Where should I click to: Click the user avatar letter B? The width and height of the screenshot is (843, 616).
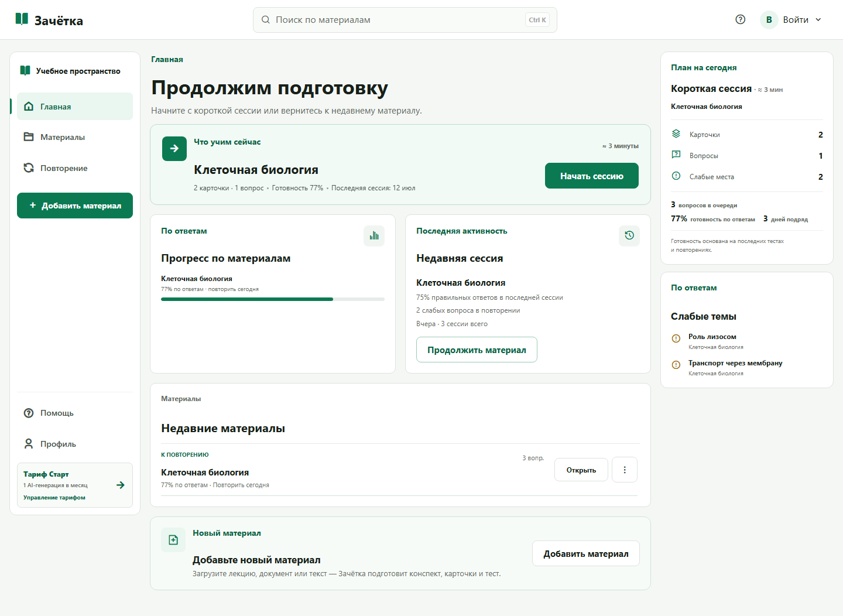coord(769,20)
